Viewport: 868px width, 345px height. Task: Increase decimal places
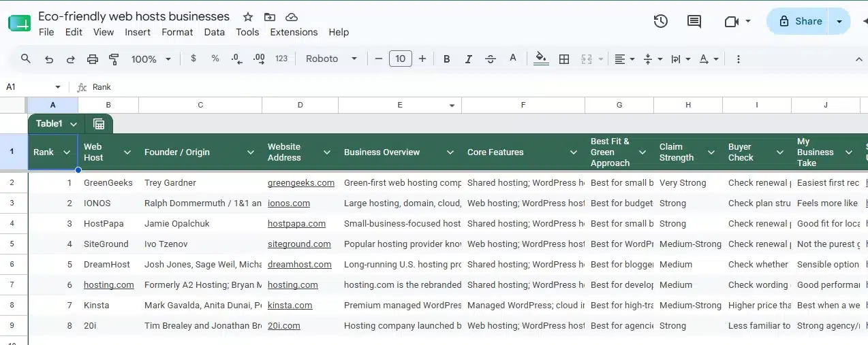tap(259, 59)
